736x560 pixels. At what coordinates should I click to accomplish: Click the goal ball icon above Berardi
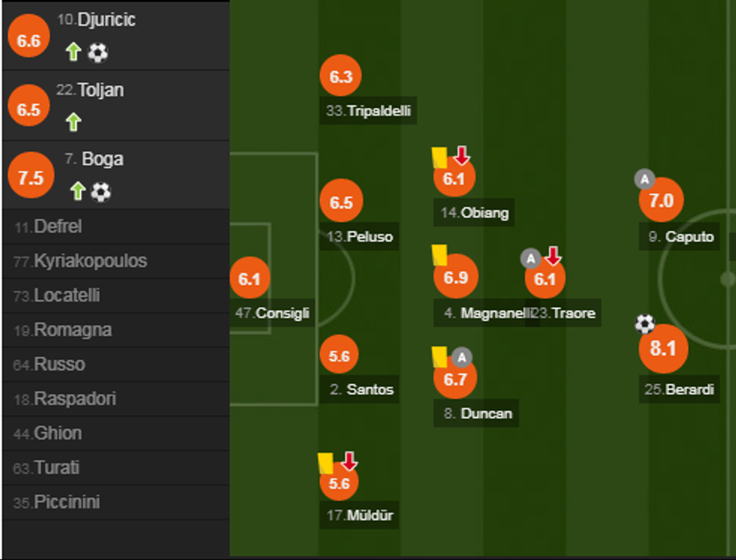[x=644, y=324]
